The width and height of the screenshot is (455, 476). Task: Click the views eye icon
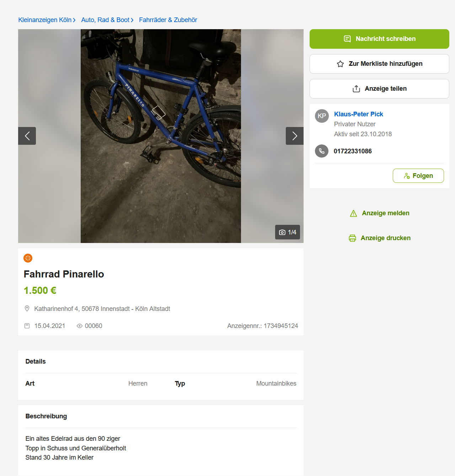[80, 326]
